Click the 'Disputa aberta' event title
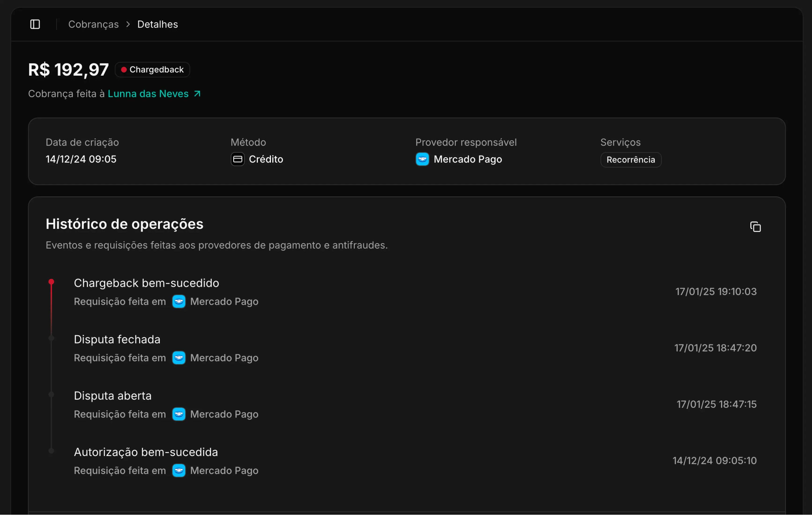This screenshot has height=517, width=812. pyautogui.click(x=113, y=396)
